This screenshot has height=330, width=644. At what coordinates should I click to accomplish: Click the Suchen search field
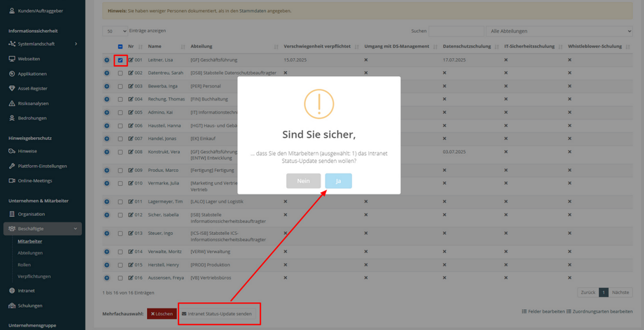tap(456, 31)
